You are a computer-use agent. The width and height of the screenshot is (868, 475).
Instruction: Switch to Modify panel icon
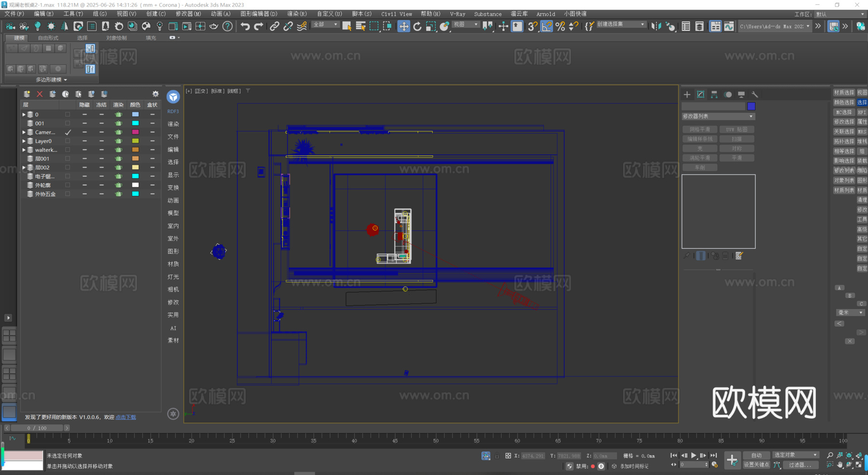pyautogui.click(x=701, y=94)
